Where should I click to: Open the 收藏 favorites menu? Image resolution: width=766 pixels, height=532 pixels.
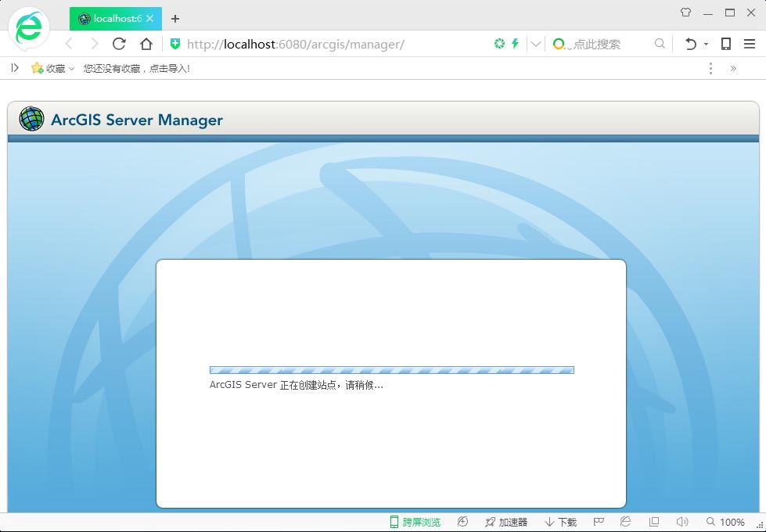click(52, 68)
